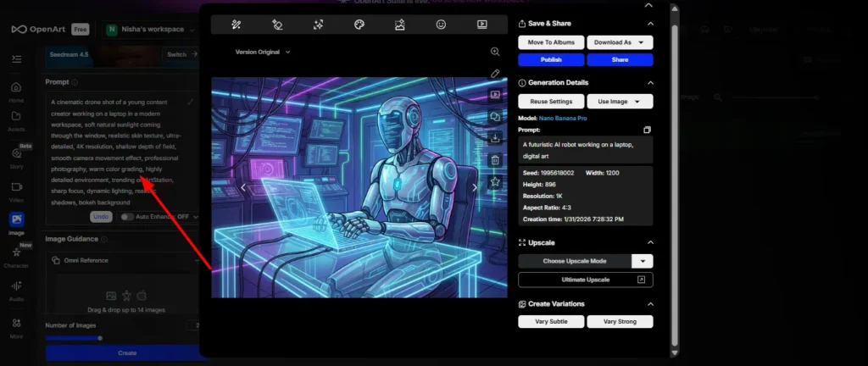Image resolution: width=868 pixels, height=366 pixels.
Task: Delete image using the trash icon
Action: click(x=495, y=160)
